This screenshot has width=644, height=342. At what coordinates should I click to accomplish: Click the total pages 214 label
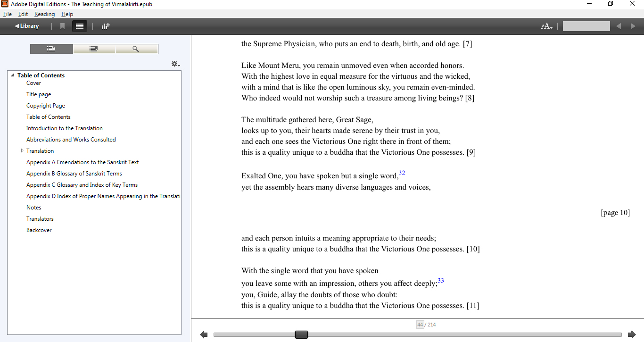[432, 325]
